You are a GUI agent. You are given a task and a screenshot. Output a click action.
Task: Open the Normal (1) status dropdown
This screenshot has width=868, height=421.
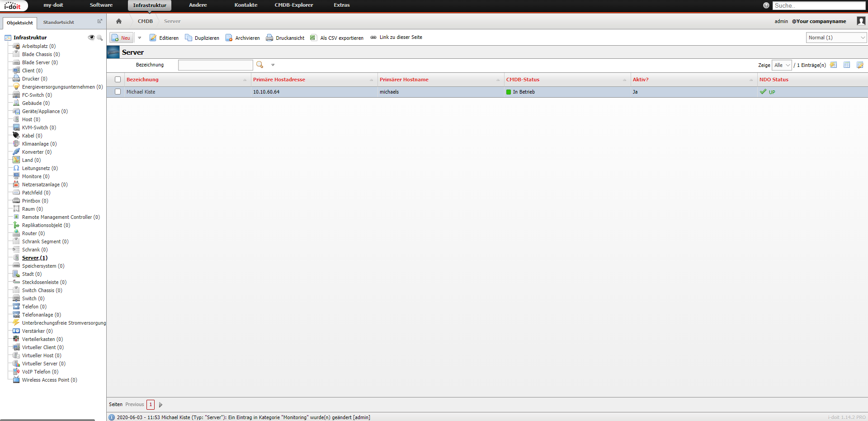click(836, 38)
